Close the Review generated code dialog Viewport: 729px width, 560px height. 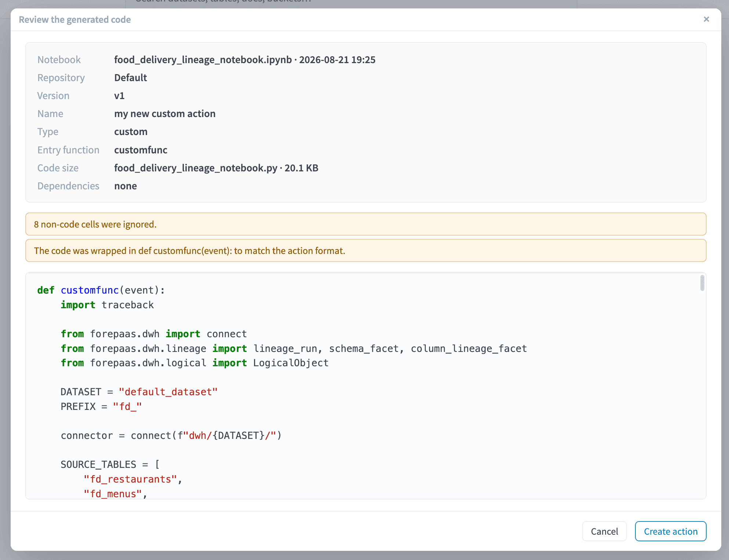coord(706,19)
